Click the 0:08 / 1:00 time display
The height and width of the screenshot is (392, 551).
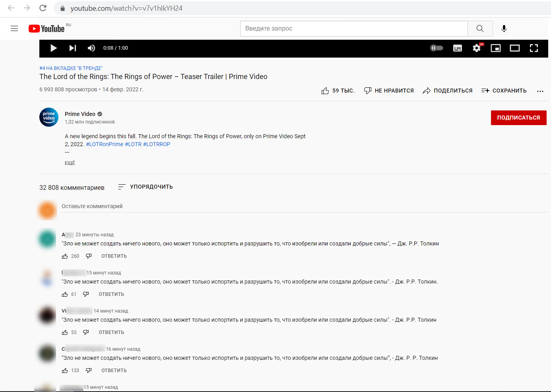coord(116,48)
